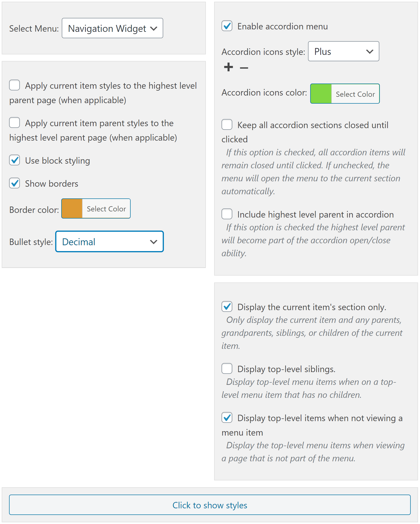Screen dimensions: 420x524
Task: Click the orange border color swatch
Action: pos(72,208)
